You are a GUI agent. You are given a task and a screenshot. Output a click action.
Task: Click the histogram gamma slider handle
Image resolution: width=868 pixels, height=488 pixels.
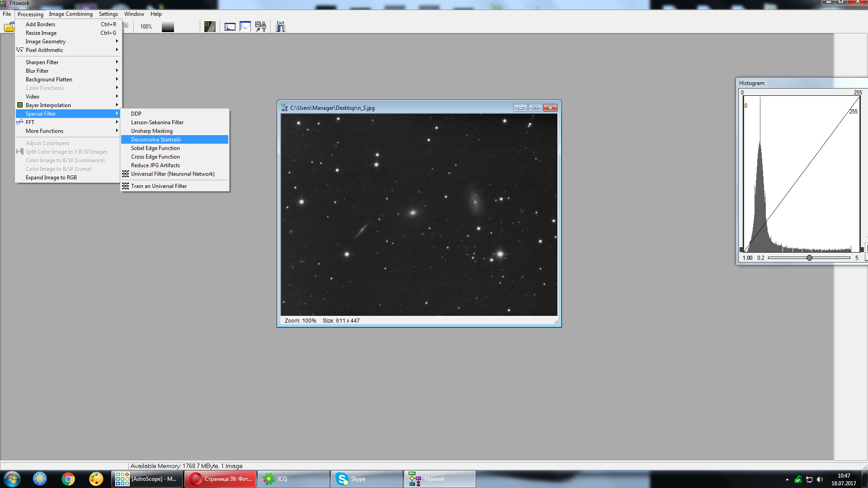pos(809,258)
